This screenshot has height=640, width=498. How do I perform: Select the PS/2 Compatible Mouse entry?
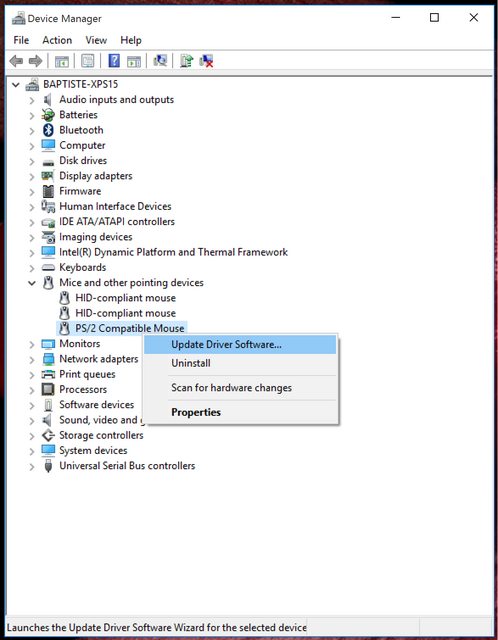[x=130, y=328]
